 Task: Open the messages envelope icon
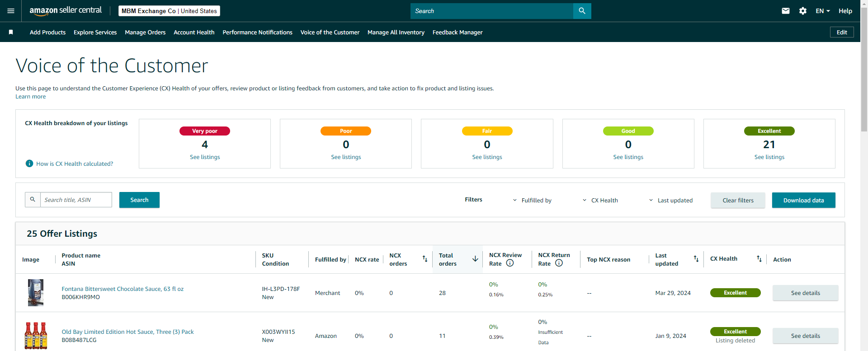[x=786, y=11]
